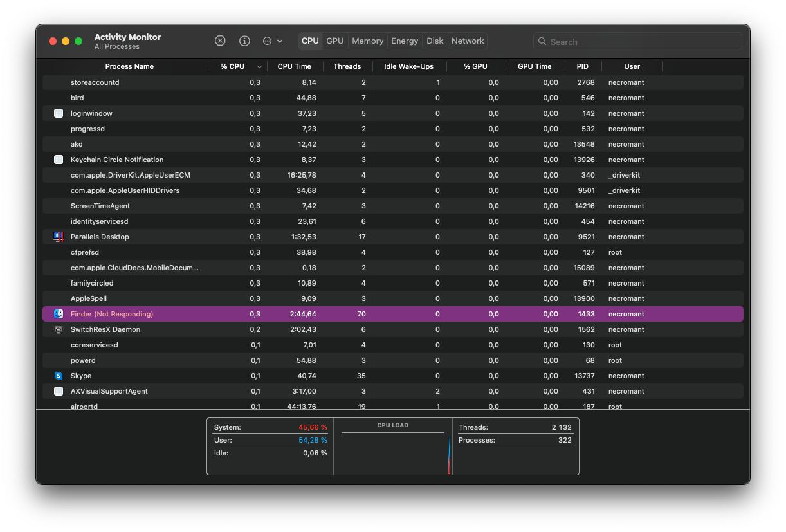Click the _driverkit user for AppleUserECM

624,175
